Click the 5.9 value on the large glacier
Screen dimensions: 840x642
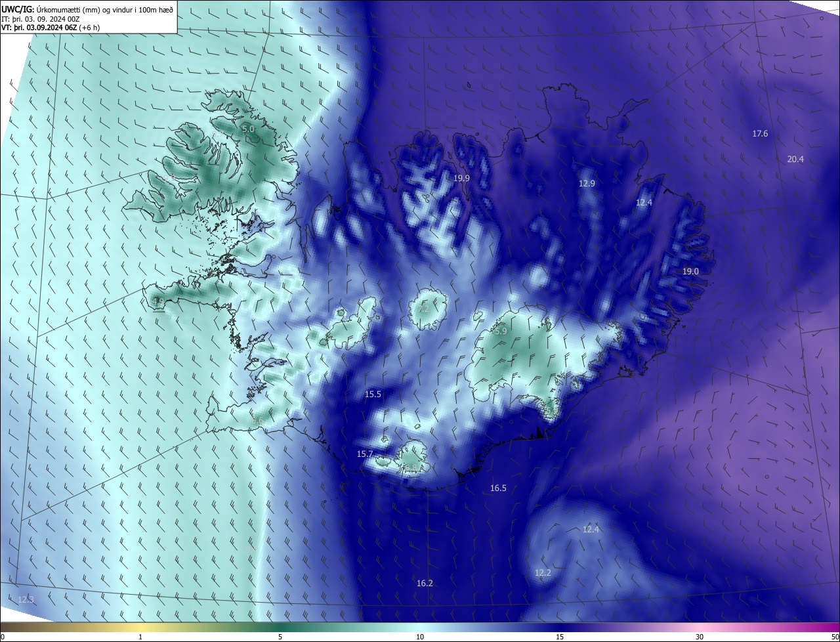tap(501, 332)
